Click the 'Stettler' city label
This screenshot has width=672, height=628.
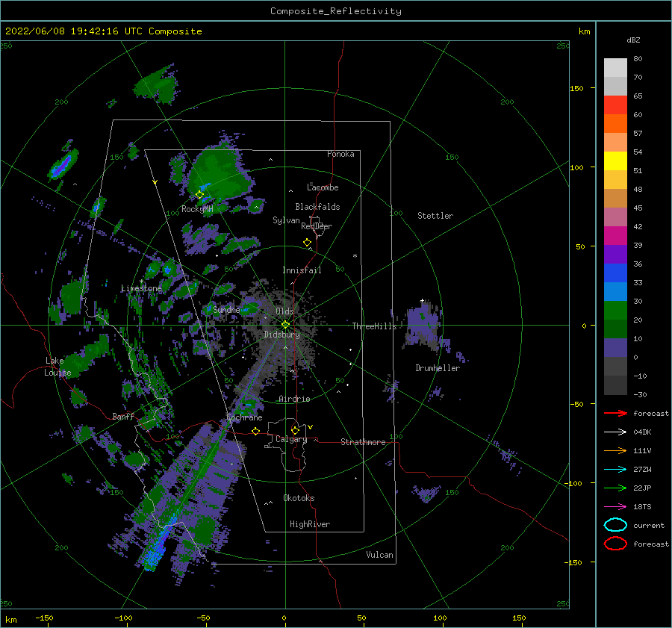click(x=435, y=216)
